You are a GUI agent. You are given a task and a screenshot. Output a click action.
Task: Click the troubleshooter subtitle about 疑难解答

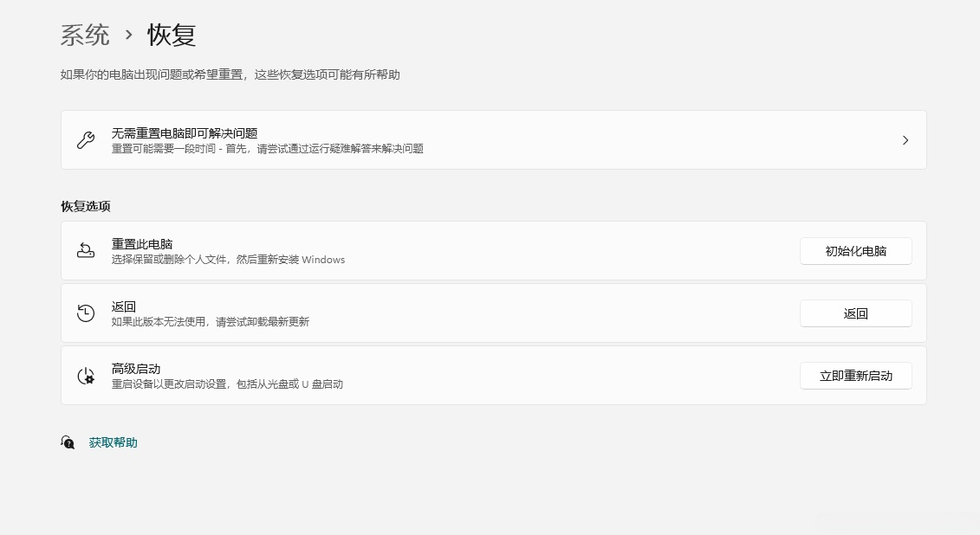[x=268, y=149]
